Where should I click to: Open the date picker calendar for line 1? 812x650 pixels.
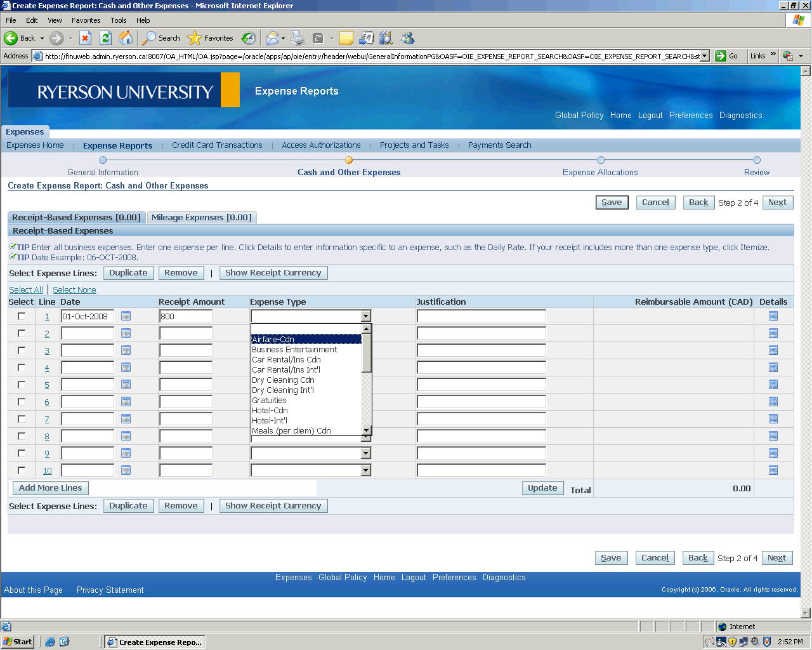tap(126, 316)
